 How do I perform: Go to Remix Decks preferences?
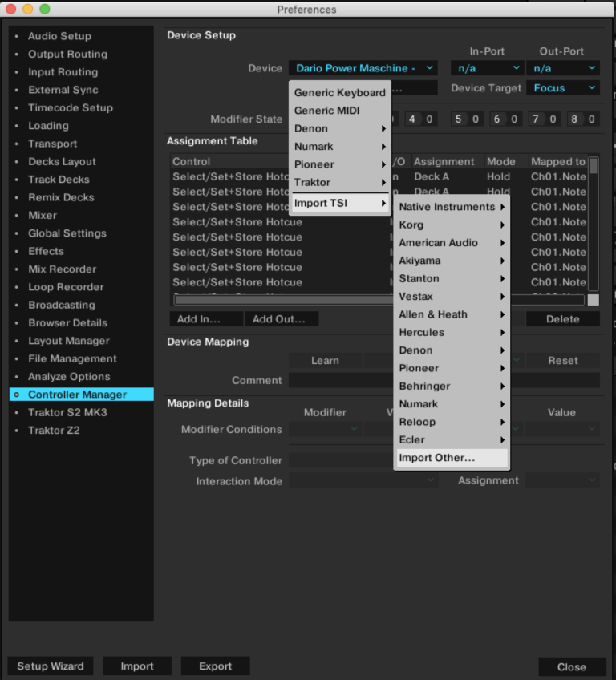coord(61,198)
